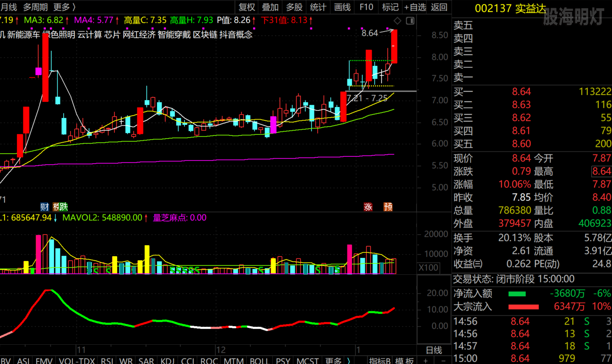Click 标记 mark button
The height and width of the screenshot is (364, 612).
[390, 7]
